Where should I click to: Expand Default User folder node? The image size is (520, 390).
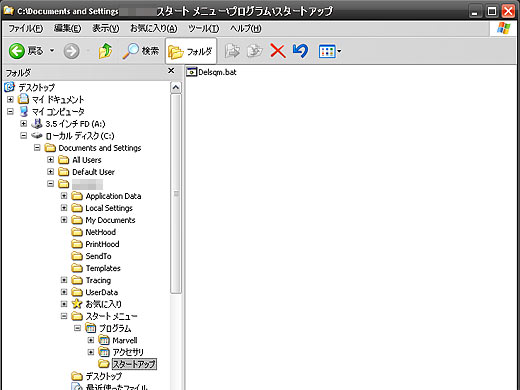click(x=50, y=172)
